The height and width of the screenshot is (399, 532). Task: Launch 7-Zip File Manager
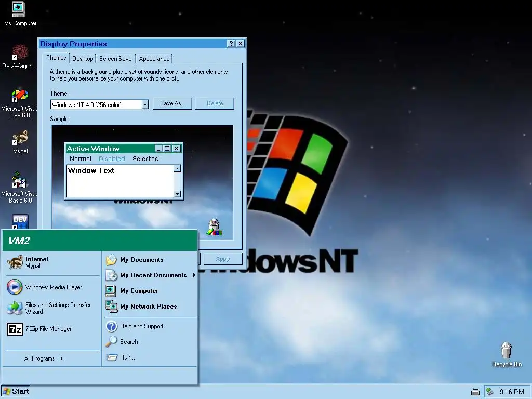pyautogui.click(x=52, y=329)
